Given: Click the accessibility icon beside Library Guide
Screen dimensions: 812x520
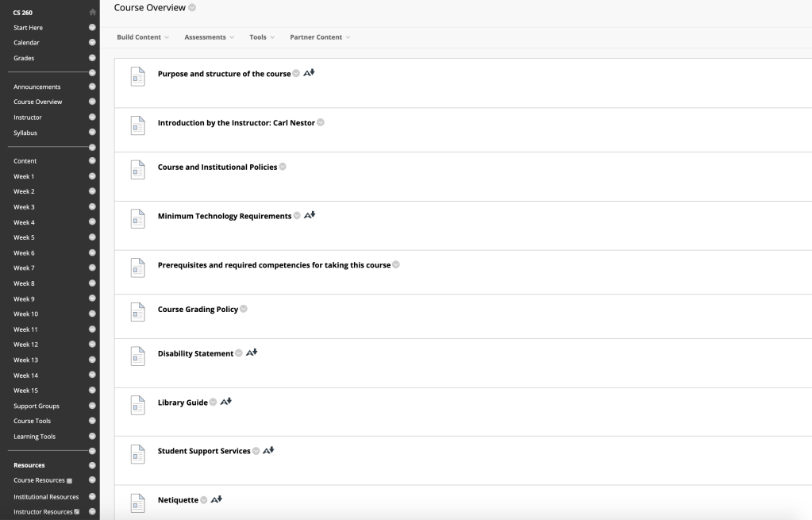Looking at the screenshot, I should pyautogui.click(x=225, y=402).
